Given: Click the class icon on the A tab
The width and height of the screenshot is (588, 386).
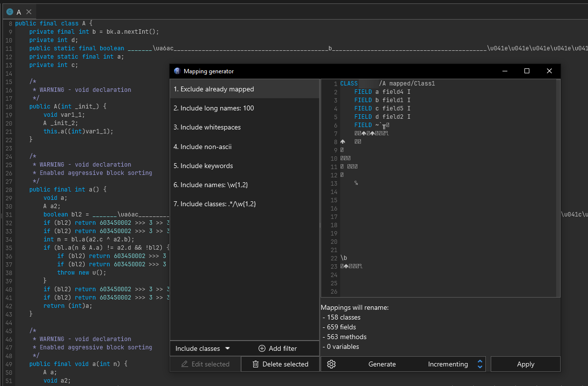Looking at the screenshot, I should click(x=10, y=12).
